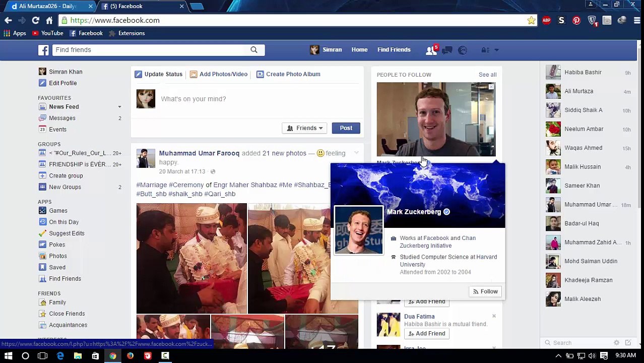Expand the News Feed options arrow
The width and height of the screenshot is (644, 363).
pos(119,107)
